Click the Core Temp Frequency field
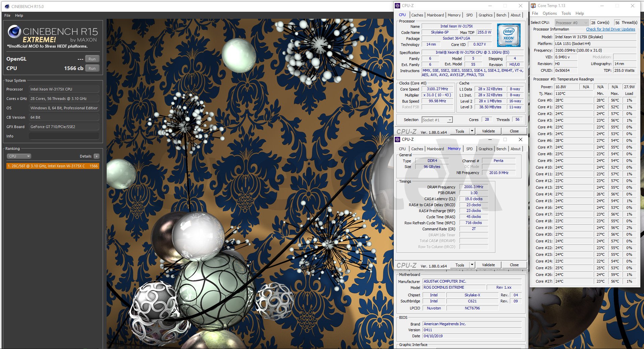 595,50
